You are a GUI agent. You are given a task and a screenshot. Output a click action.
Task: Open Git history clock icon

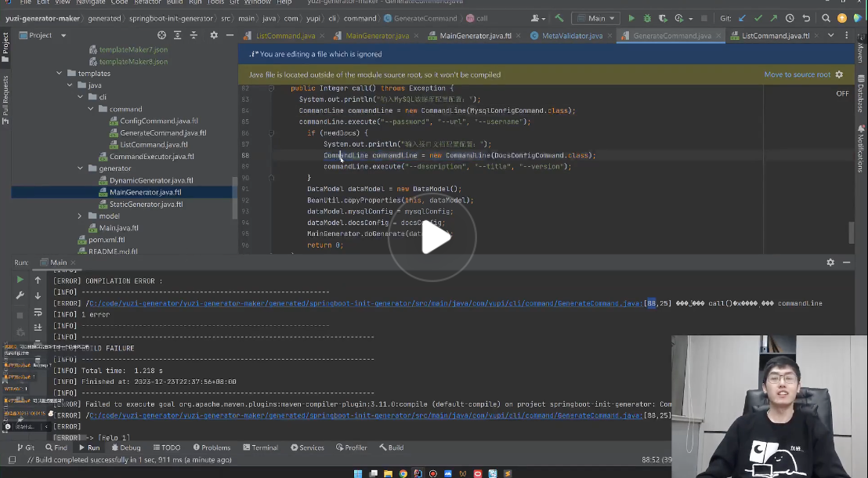791,18
